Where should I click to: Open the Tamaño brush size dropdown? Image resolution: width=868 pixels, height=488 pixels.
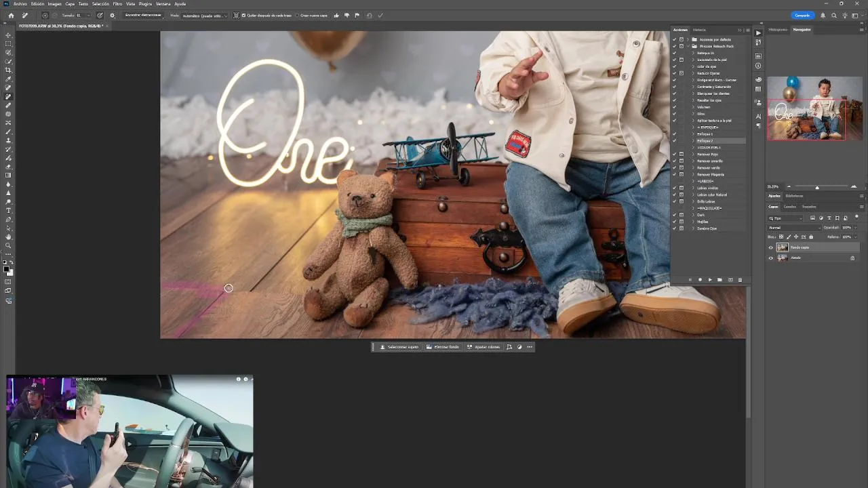(89, 15)
